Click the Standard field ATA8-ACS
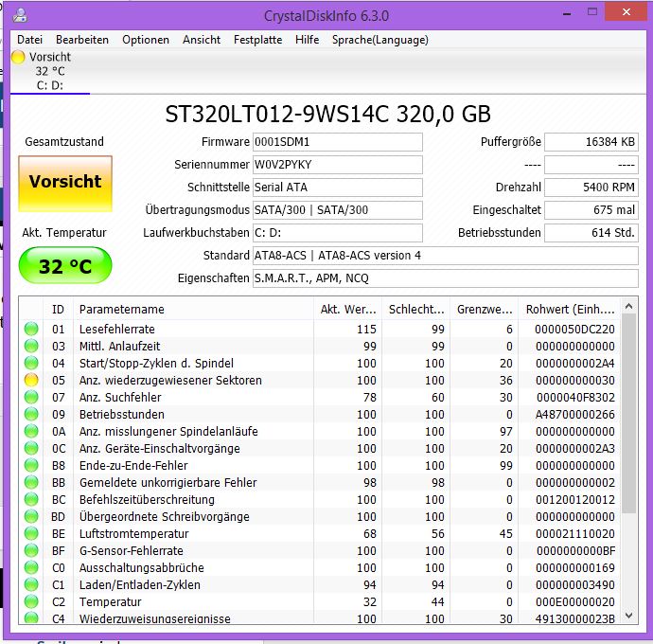This screenshot has height=644, width=653. click(x=445, y=256)
